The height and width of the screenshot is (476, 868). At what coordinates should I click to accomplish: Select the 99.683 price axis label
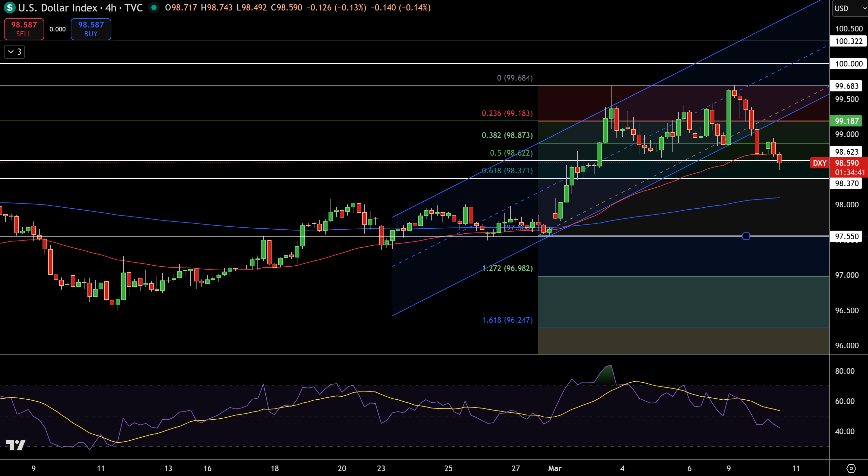(846, 86)
